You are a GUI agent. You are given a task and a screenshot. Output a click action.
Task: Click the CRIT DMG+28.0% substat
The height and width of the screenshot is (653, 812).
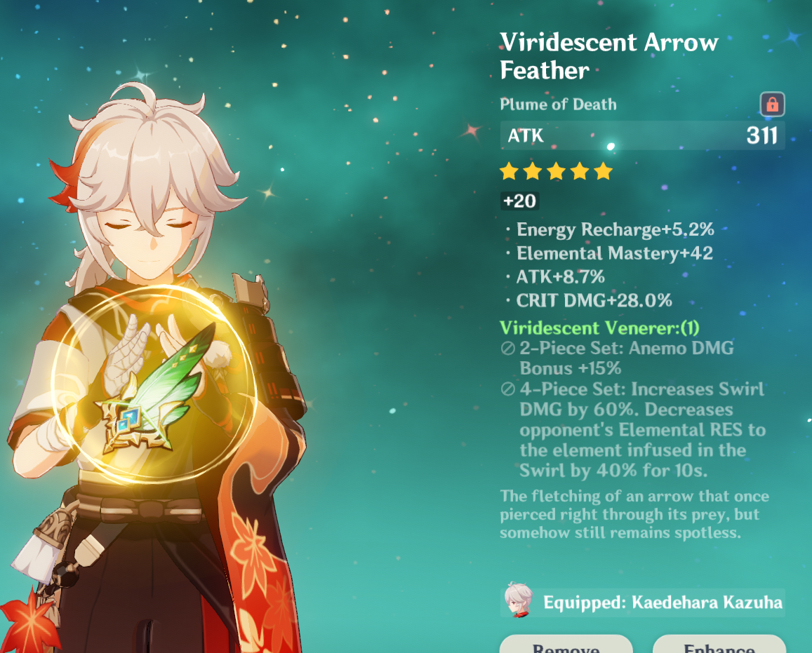coord(594,300)
